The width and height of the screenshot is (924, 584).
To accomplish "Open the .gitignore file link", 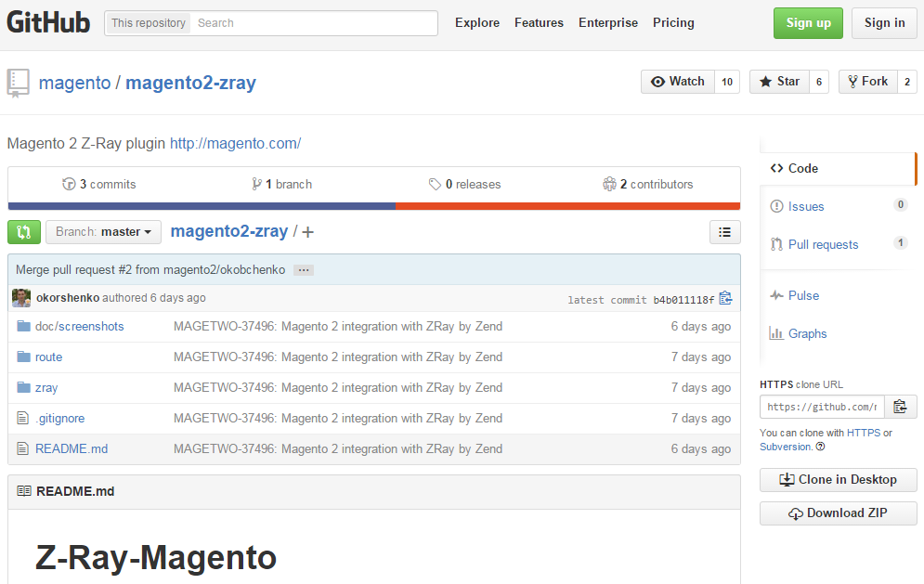I will [60, 419].
